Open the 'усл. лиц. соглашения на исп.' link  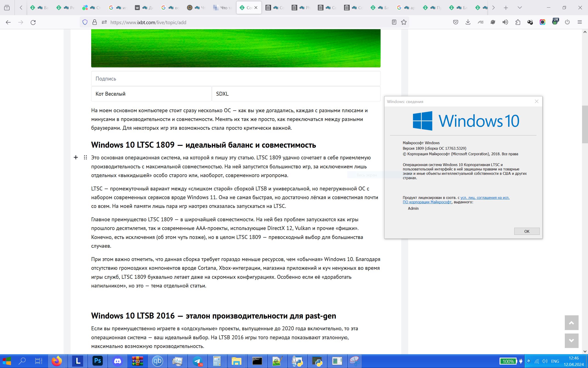(485, 198)
